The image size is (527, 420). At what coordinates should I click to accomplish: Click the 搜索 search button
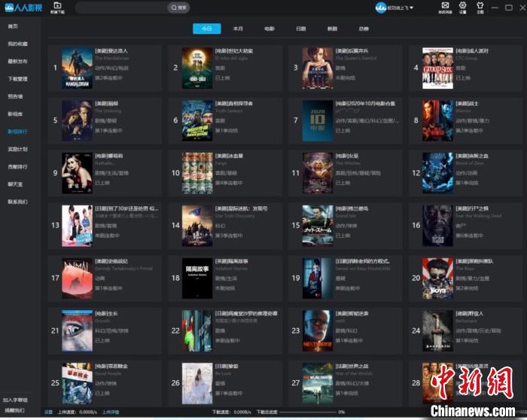click(178, 8)
